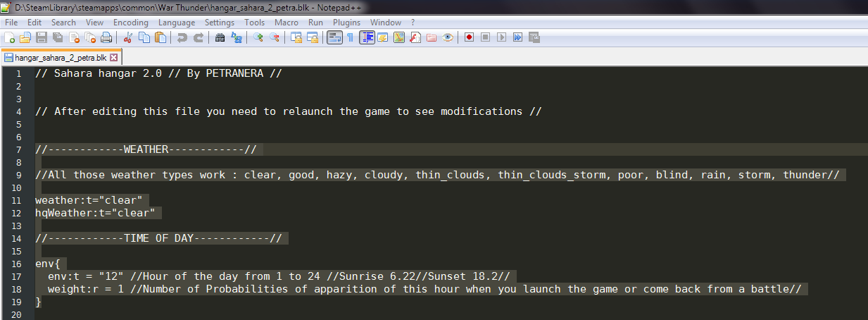Zoom in with magnifier plus icon
Viewport: 868px width, 320px height.
(x=258, y=37)
